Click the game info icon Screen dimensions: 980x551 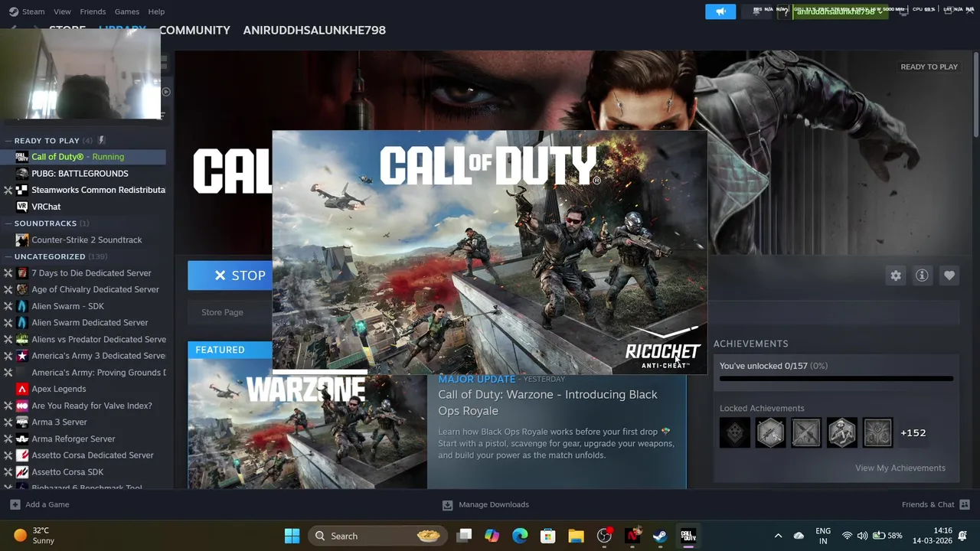[x=922, y=275]
